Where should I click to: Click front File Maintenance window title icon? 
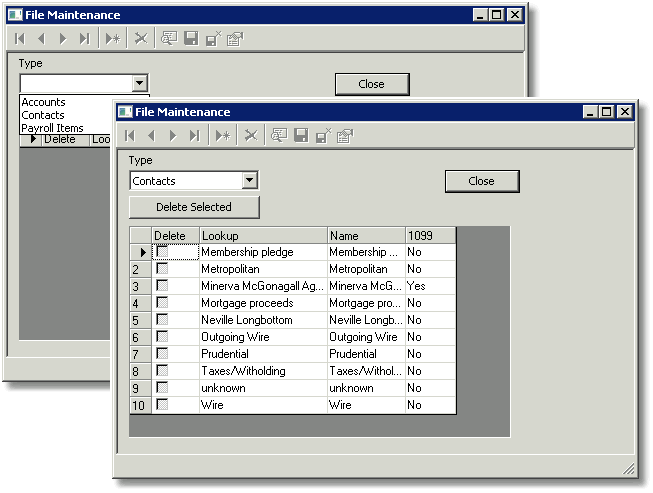pyautogui.click(x=125, y=112)
